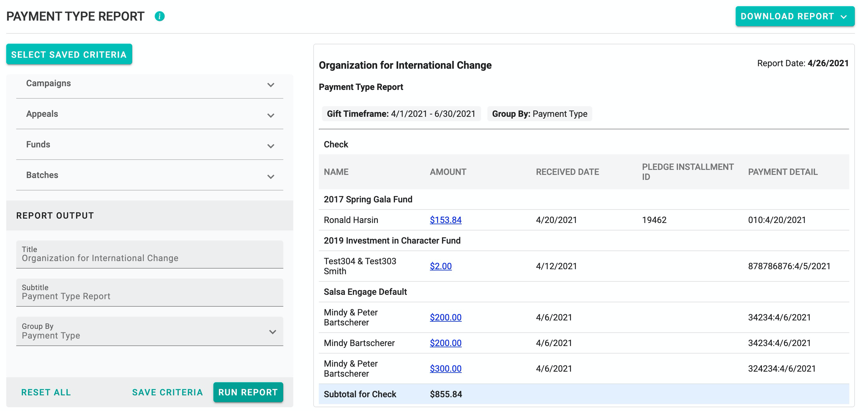The height and width of the screenshot is (411, 868).
Task: Click received date 4/20/2021
Action: pos(556,220)
